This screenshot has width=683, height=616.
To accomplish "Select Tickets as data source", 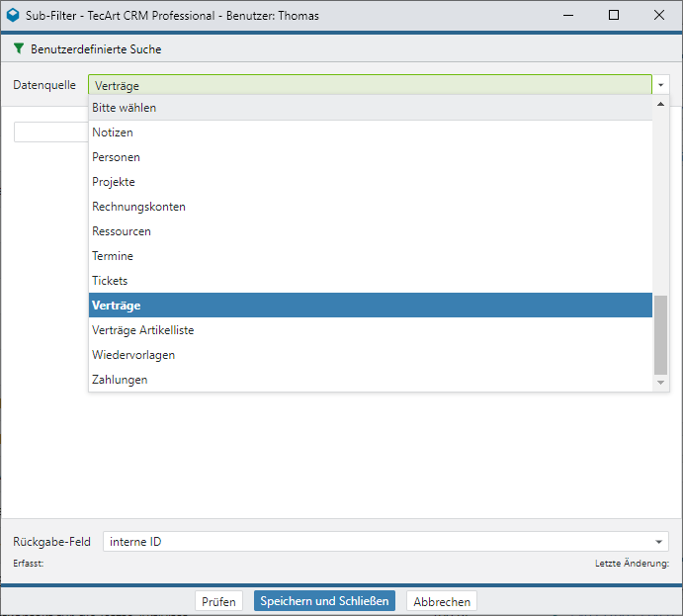I will pyautogui.click(x=110, y=281).
